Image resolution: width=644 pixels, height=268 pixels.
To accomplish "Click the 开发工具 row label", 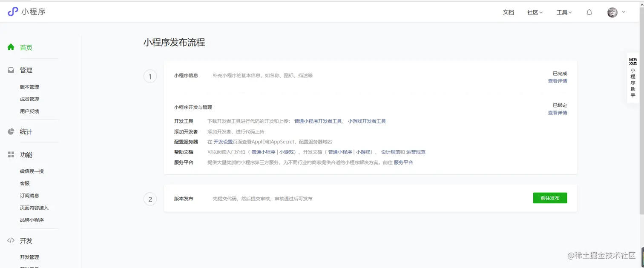I will [184, 121].
